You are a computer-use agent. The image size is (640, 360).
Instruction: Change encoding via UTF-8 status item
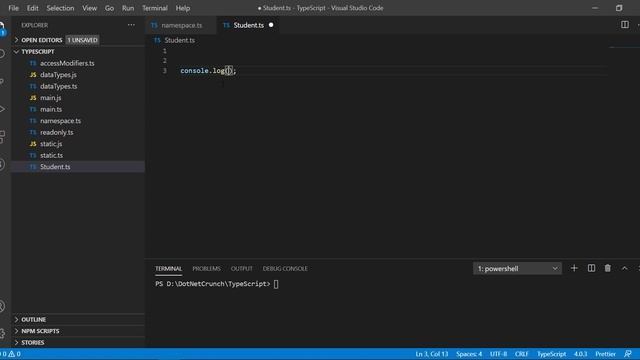(498, 354)
